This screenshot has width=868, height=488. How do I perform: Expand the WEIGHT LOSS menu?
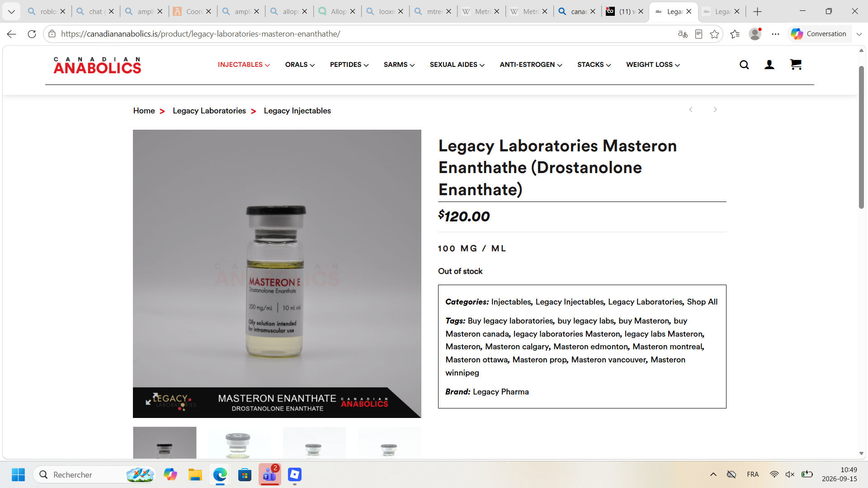[x=653, y=65]
